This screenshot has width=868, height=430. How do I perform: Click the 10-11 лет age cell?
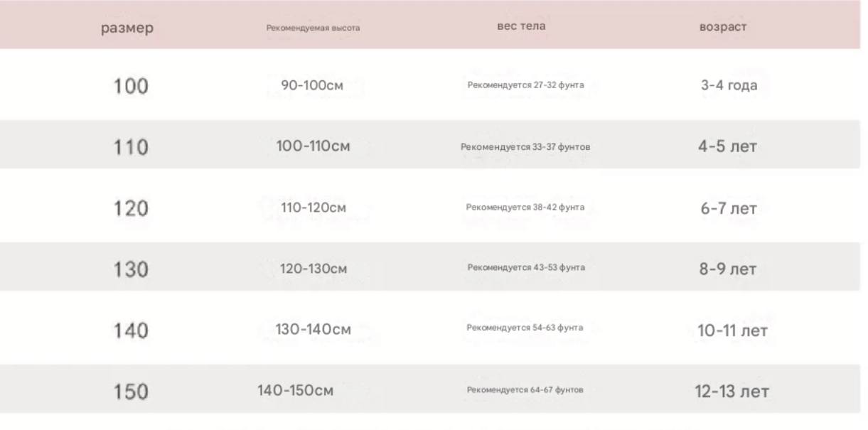pyautogui.click(x=733, y=331)
